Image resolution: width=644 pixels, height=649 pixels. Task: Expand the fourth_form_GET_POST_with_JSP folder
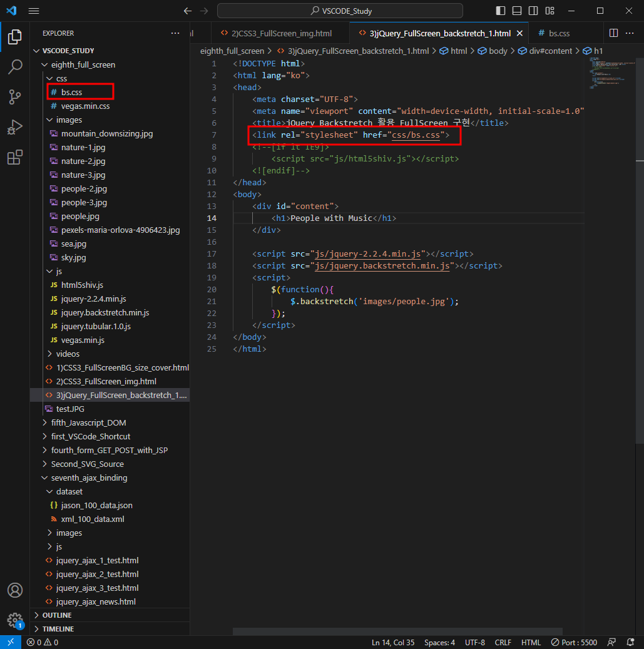110,451
